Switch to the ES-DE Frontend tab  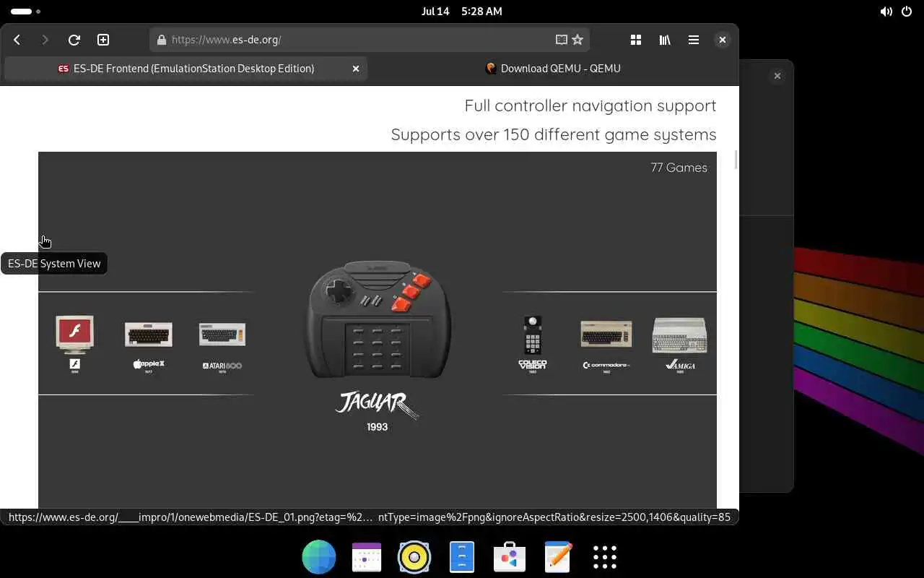186,69
